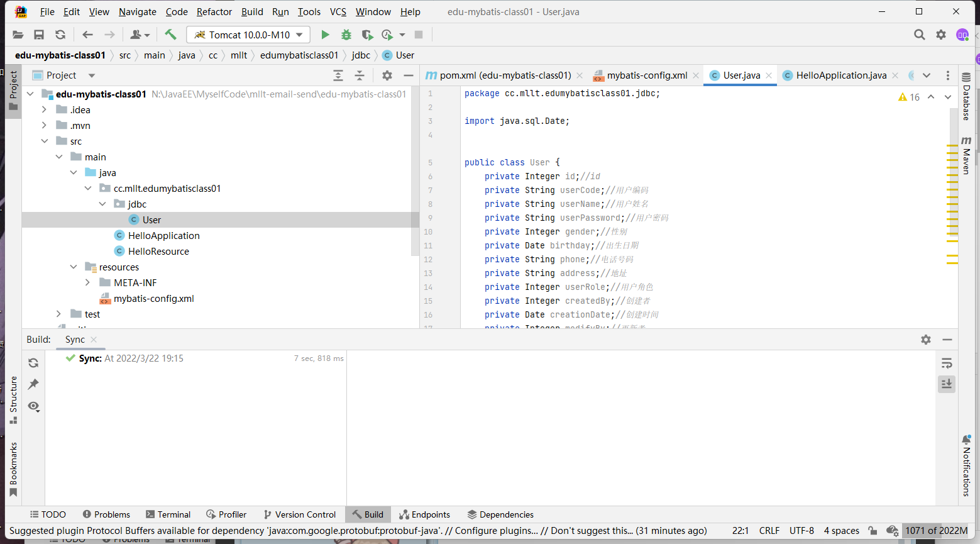Open the Refactor menu

pos(214,11)
